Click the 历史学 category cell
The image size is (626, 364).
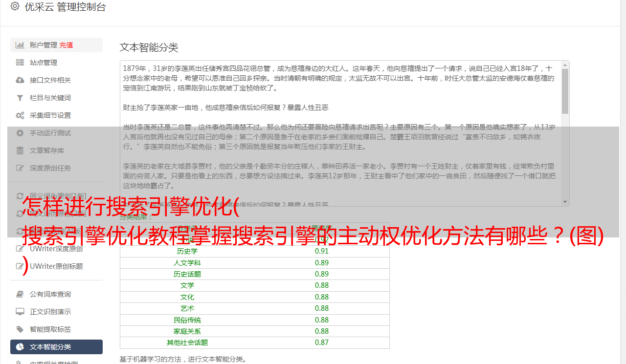[x=187, y=251]
